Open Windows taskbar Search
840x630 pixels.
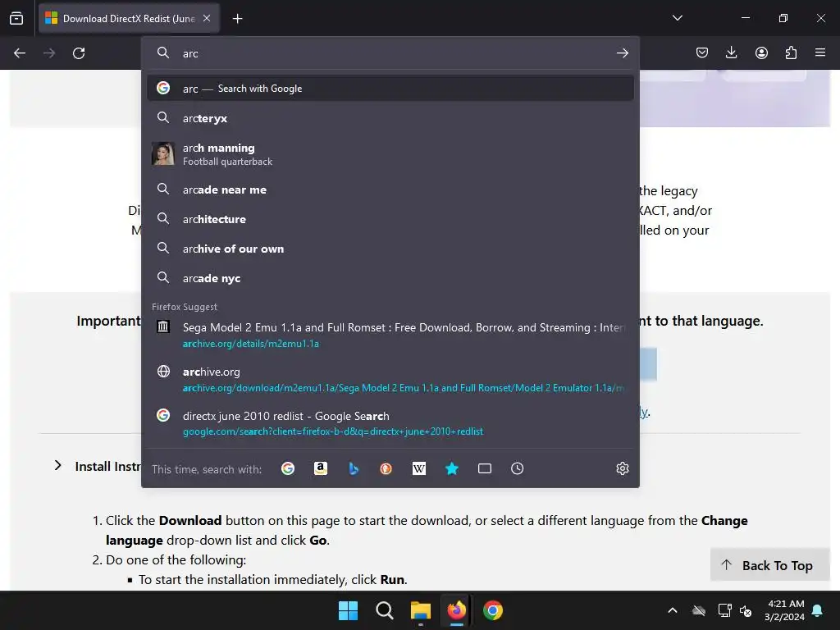[x=384, y=610]
